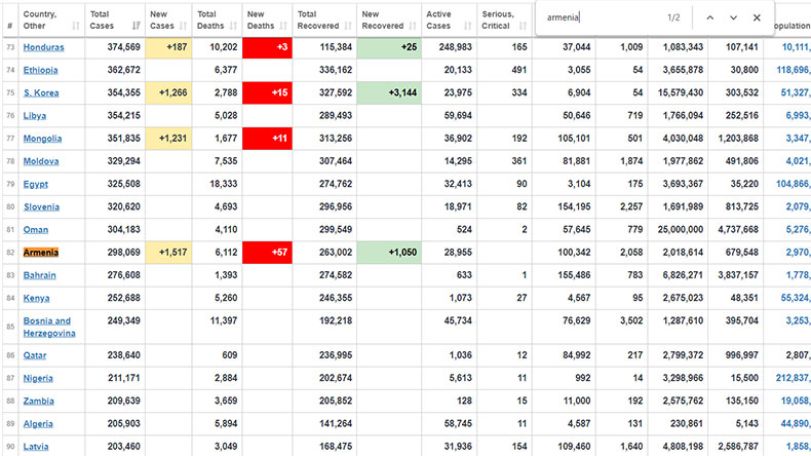Image resolution: width=811 pixels, height=456 pixels.
Task: Open the Latvia country link
Action: click(36, 446)
